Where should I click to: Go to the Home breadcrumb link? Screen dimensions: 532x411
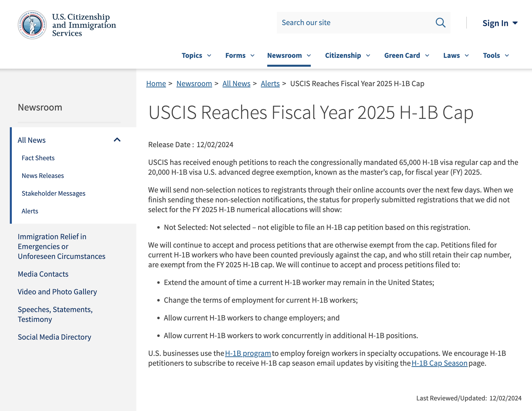tap(156, 84)
